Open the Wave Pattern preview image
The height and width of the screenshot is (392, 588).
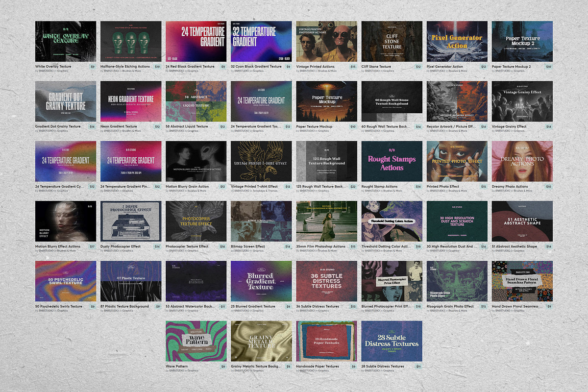coord(196,341)
